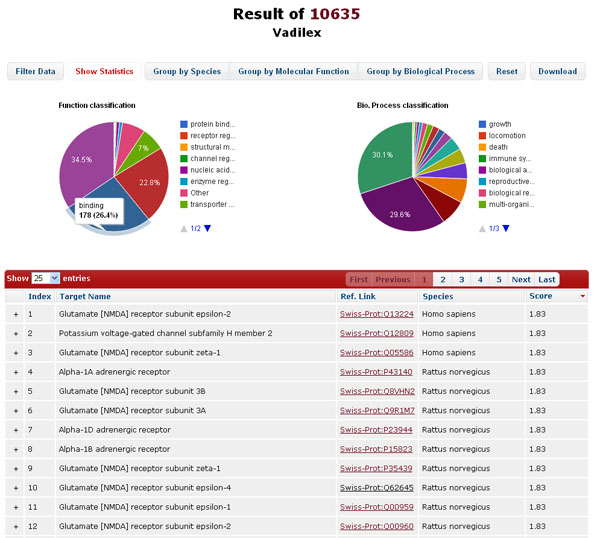Jump to the Last page
This screenshot has height=538, width=600.
tap(546, 279)
